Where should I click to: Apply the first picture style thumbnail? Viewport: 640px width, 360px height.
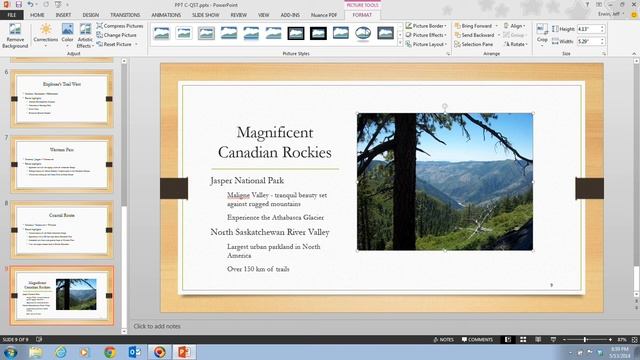162,33
